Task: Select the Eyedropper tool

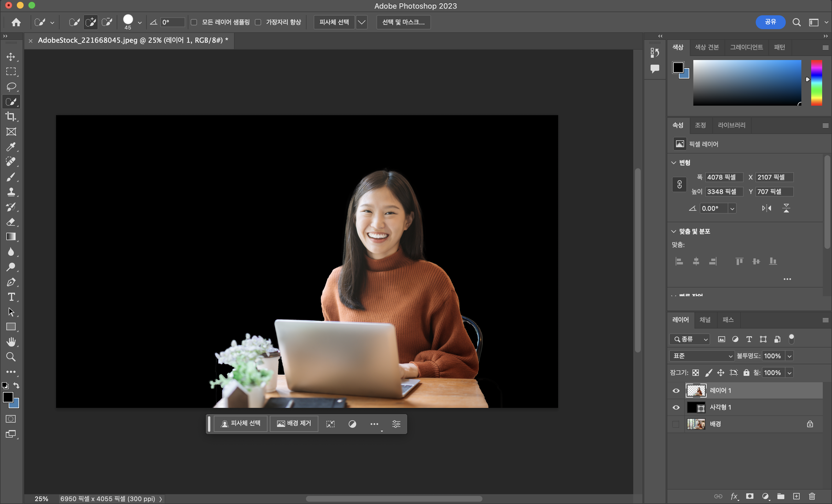Action: pyautogui.click(x=11, y=147)
